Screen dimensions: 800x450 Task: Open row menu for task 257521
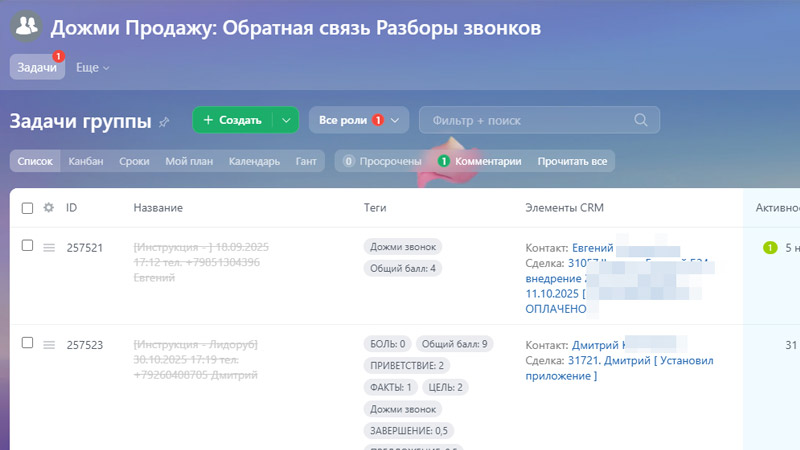pyautogui.click(x=49, y=248)
